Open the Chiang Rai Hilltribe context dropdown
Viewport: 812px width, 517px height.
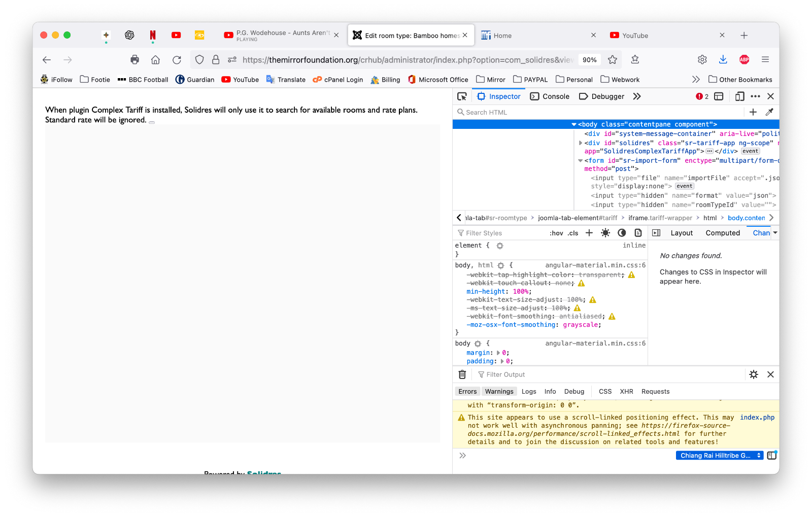coord(720,456)
